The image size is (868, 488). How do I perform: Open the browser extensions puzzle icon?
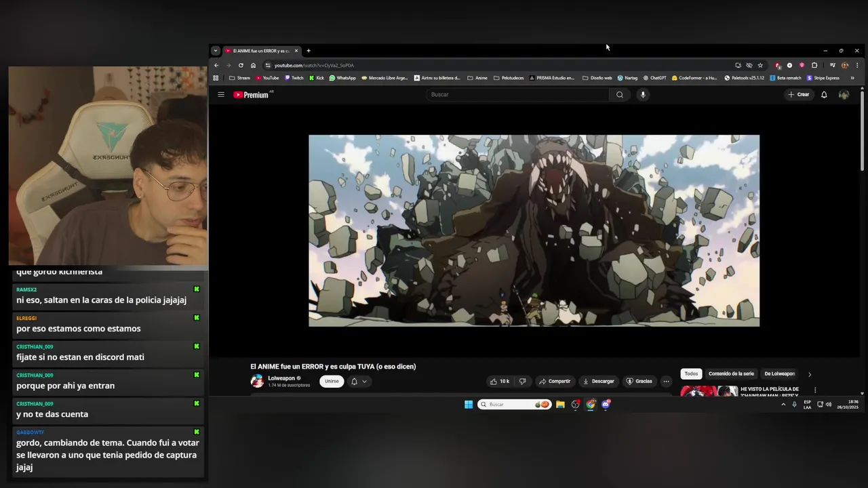click(814, 65)
